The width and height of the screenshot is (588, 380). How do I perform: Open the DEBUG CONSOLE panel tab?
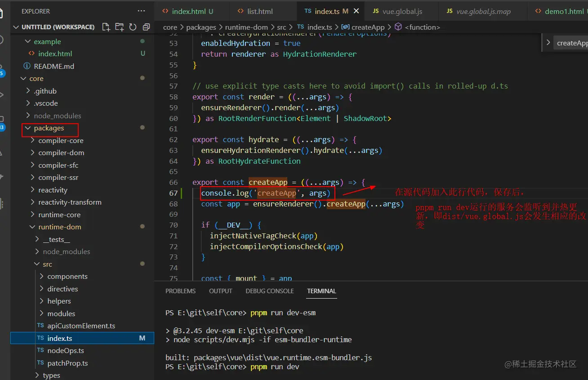coord(270,291)
